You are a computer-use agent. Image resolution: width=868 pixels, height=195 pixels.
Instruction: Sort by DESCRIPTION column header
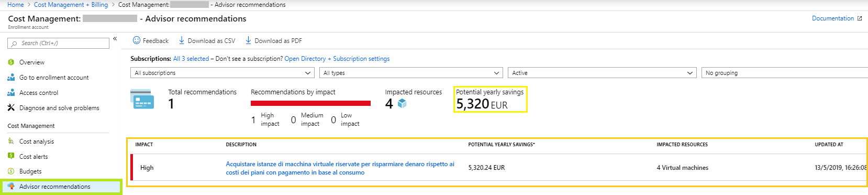pyautogui.click(x=241, y=145)
